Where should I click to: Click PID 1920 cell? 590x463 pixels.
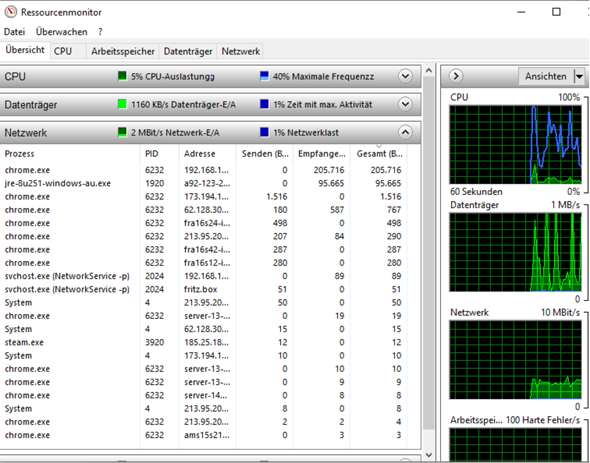(154, 183)
